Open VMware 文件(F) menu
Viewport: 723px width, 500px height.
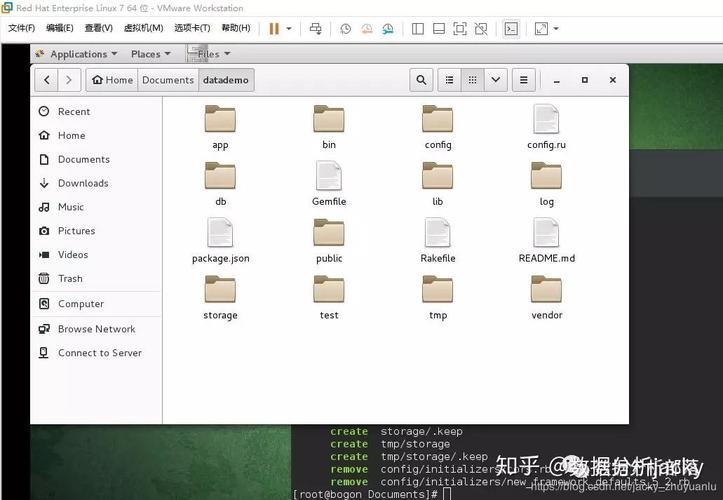[21, 28]
